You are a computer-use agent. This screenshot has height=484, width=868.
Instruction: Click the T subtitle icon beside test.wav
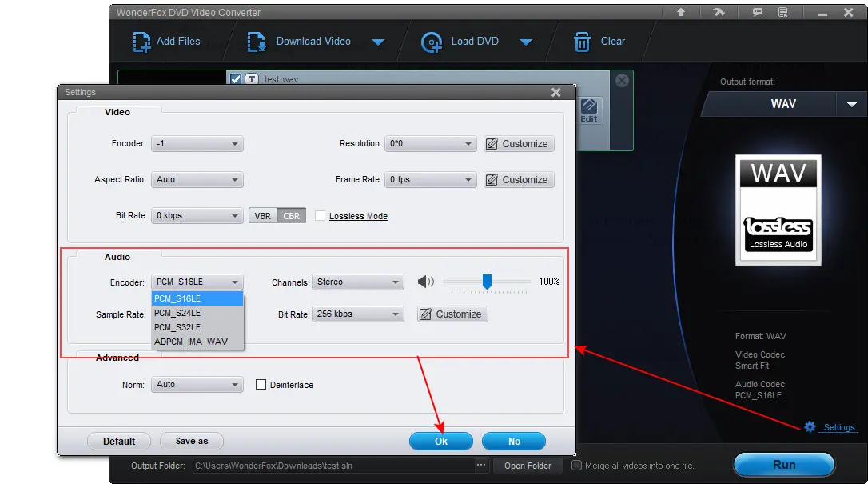click(x=252, y=79)
